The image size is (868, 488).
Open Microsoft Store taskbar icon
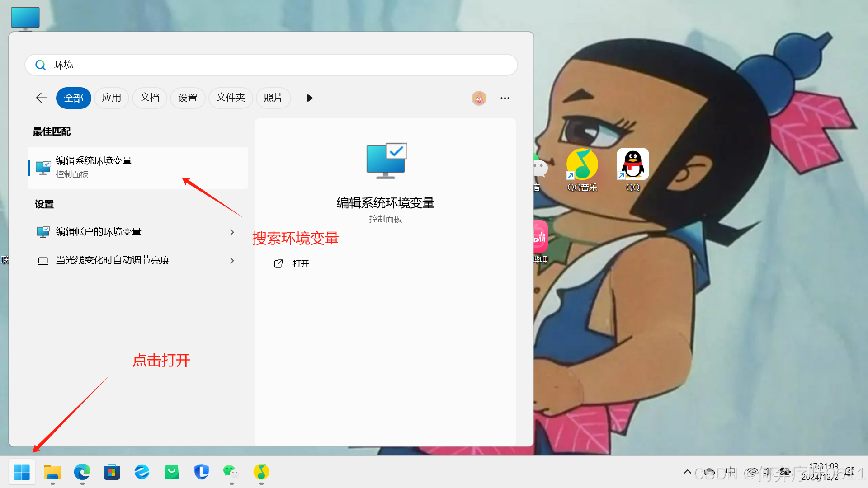[112, 472]
